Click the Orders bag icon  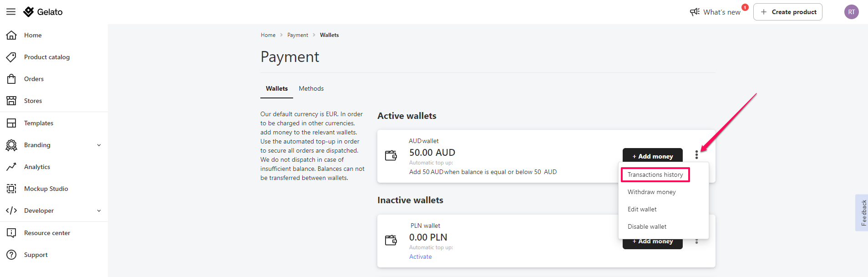[x=11, y=79]
